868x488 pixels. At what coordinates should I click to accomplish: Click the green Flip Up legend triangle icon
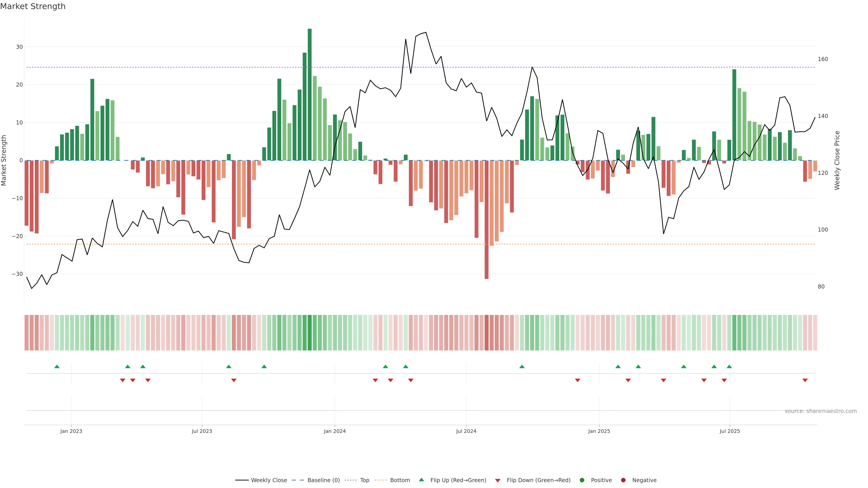click(421, 480)
